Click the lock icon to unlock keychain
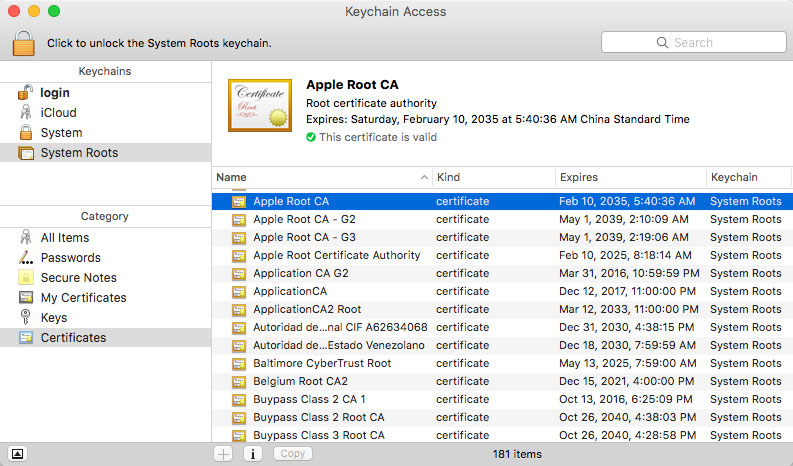Image resolution: width=793 pixels, height=466 pixels. tap(23, 43)
